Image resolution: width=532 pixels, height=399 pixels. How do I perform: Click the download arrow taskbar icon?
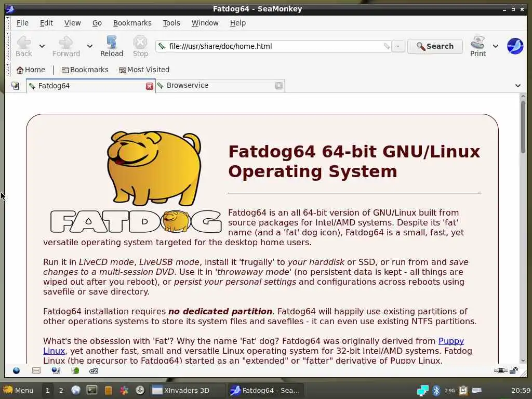click(x=140, y=390)
